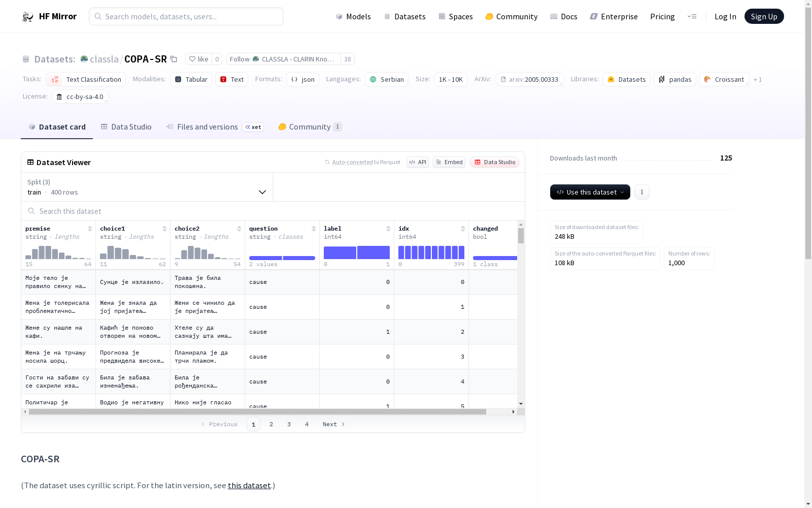The height and width of the screenshot is (508, 812).
Task: Click the Log In link
Action: click(x=725, y=16)
